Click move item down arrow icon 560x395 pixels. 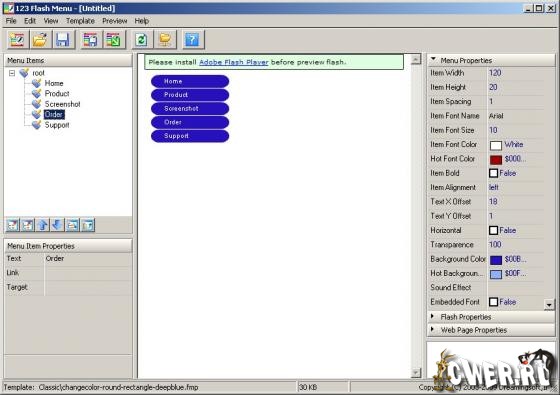tap(58, 225)
